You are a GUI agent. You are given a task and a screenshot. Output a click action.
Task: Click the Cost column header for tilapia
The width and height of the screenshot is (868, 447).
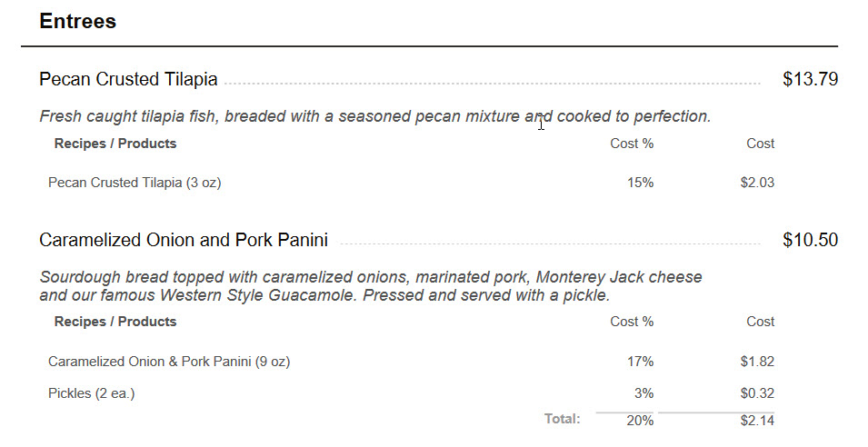(760, 144)
